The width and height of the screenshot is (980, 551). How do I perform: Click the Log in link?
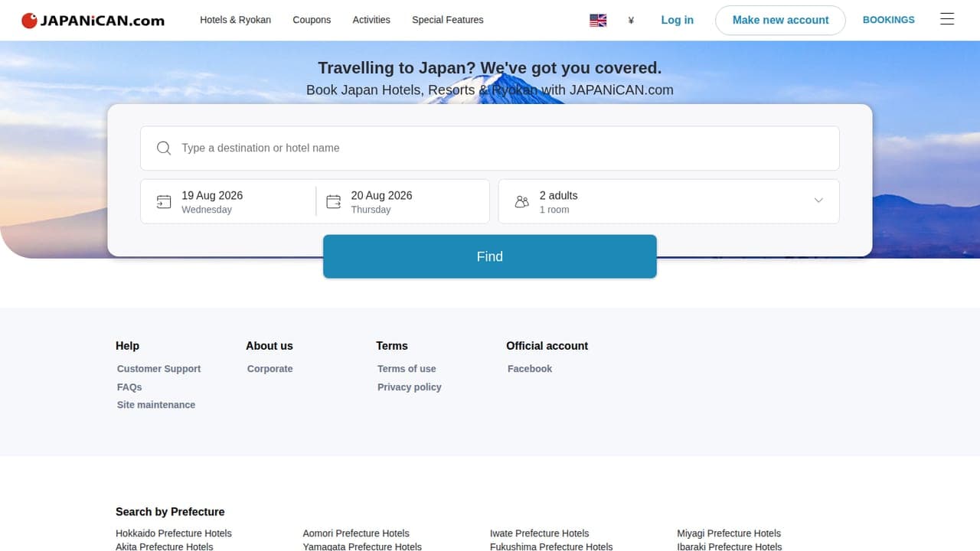[678, 20]
